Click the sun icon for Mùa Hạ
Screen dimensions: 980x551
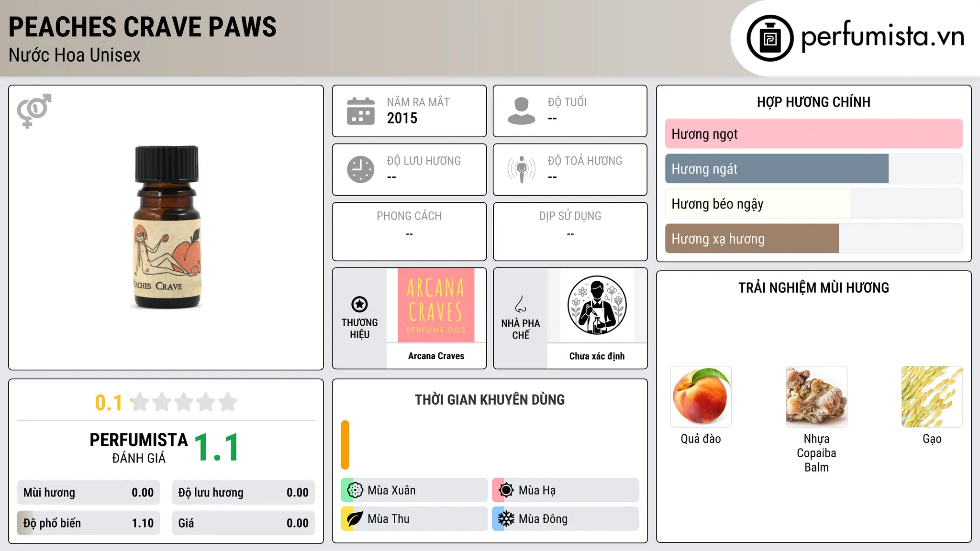[x=506, y=490]
